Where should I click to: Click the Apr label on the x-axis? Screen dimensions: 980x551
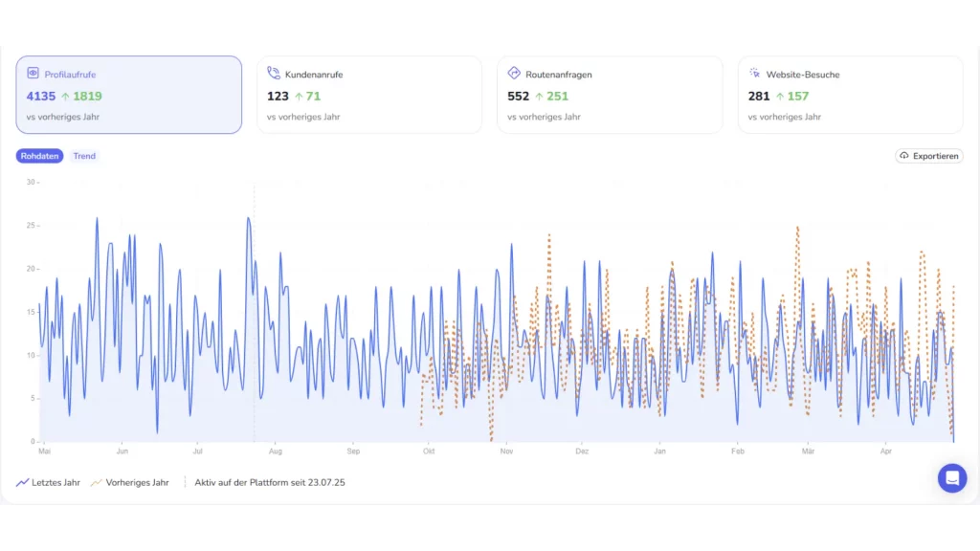point(885,452)
